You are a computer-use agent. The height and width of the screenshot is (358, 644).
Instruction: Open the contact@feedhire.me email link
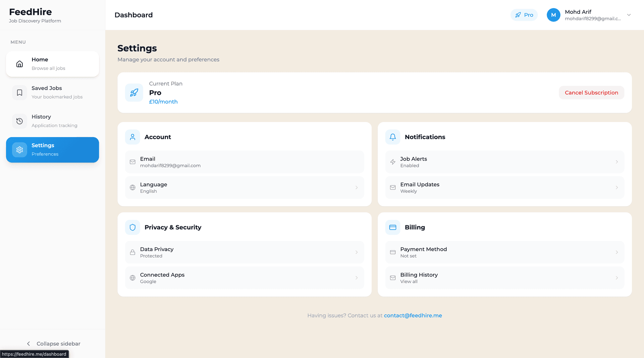(413, 315)
